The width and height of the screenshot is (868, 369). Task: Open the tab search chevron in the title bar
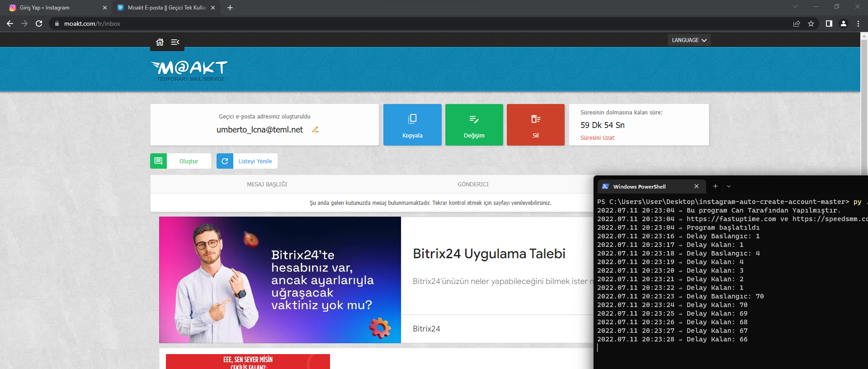click(795, 6)
